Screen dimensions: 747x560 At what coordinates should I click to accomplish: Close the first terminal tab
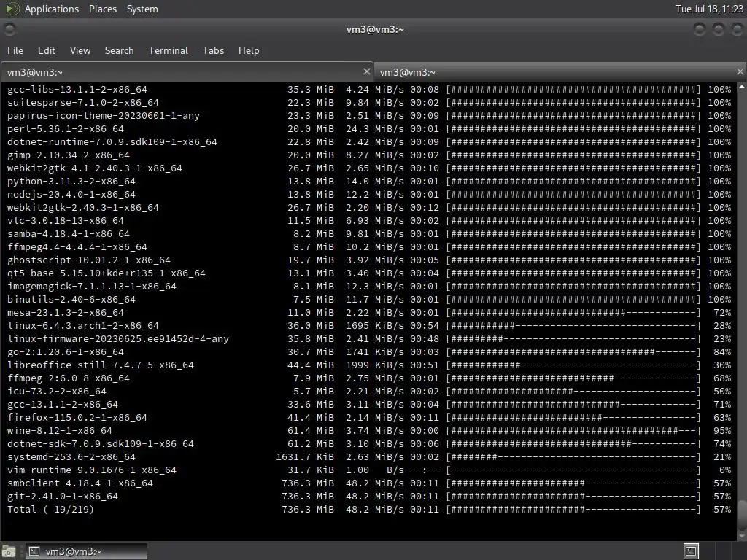[366, 71]
